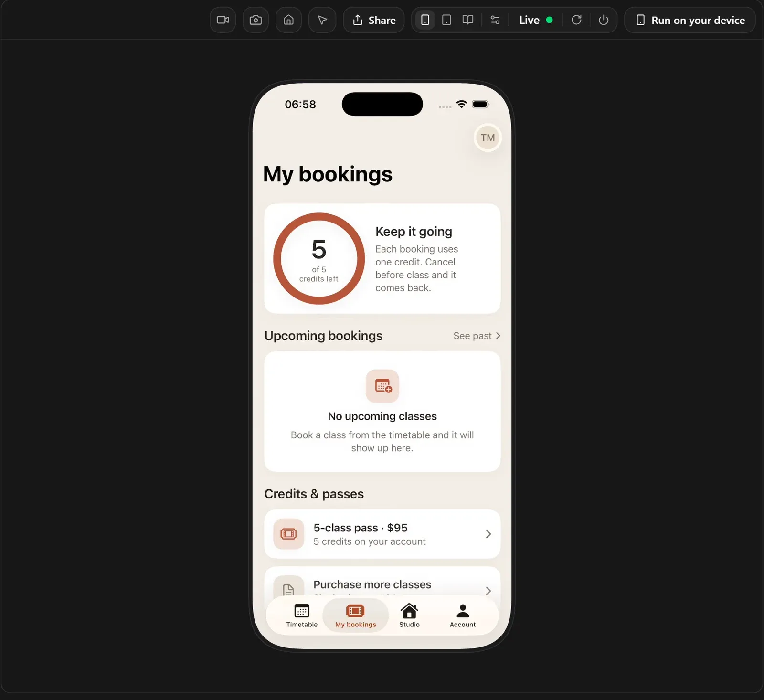Switch to tablet device preview
764x700 pixels.
[x=446, y=20]
